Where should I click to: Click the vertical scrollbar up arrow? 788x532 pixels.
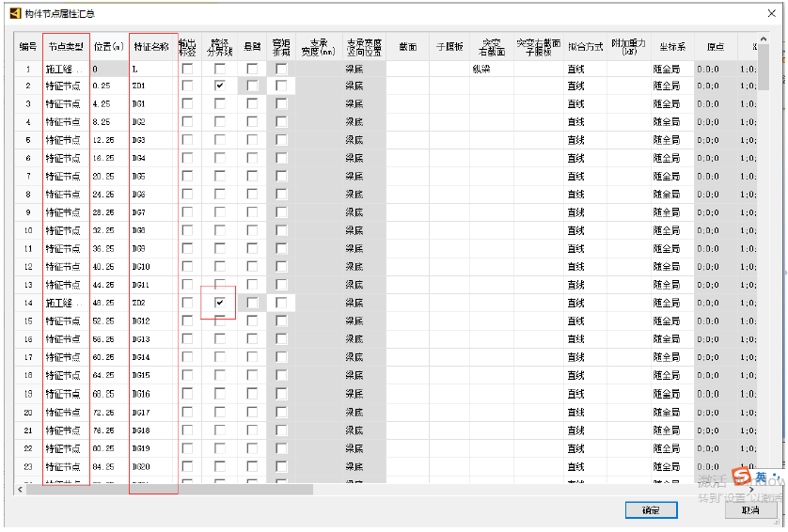[x=763, y=39]
